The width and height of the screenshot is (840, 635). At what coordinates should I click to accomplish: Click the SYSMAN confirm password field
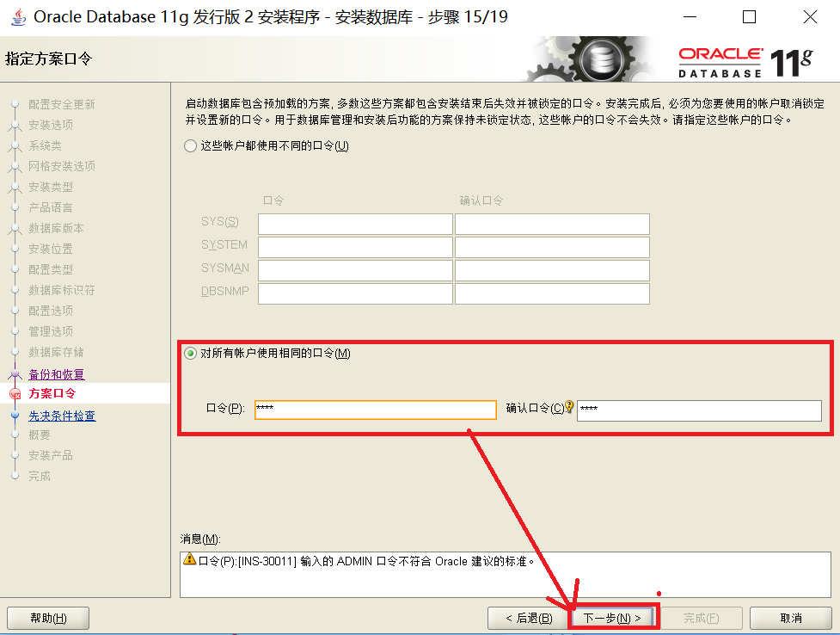[552, 270]
